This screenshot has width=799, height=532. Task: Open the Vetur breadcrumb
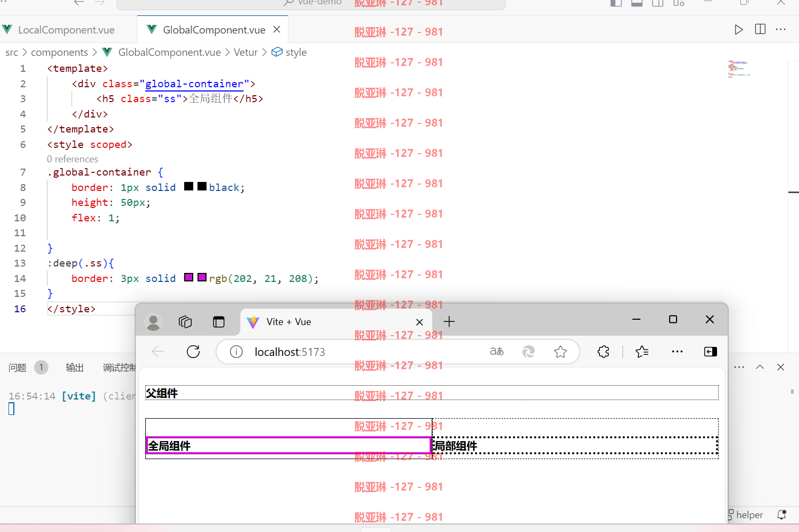click(245, 52)
